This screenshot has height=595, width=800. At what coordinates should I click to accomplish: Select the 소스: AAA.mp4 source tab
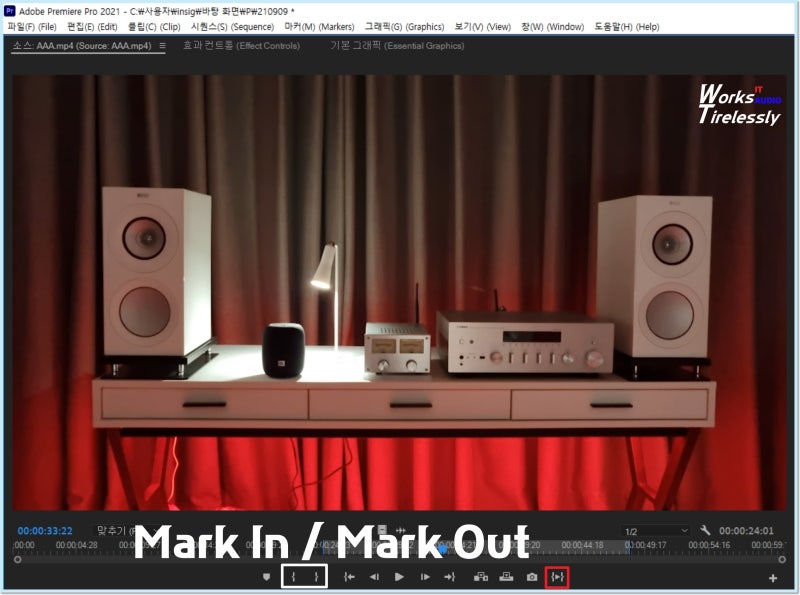click(x=82, y=45)
